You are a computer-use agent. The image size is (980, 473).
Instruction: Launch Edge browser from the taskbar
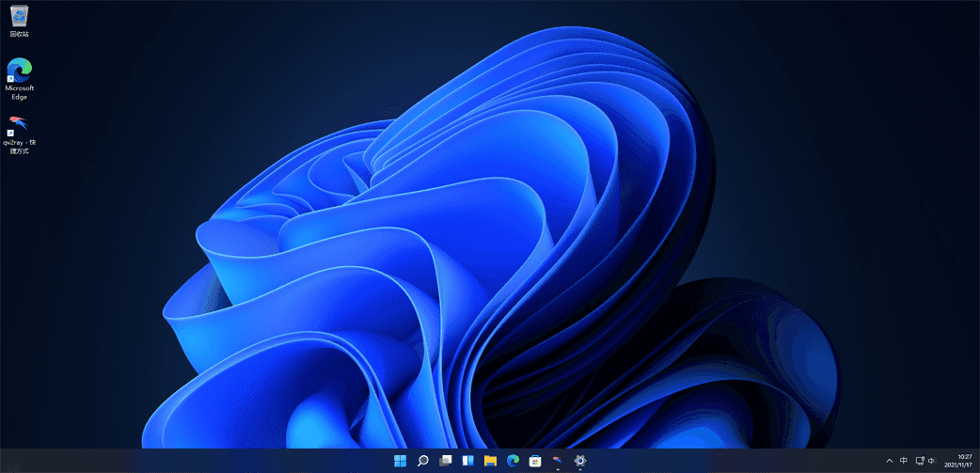[513, 461]
